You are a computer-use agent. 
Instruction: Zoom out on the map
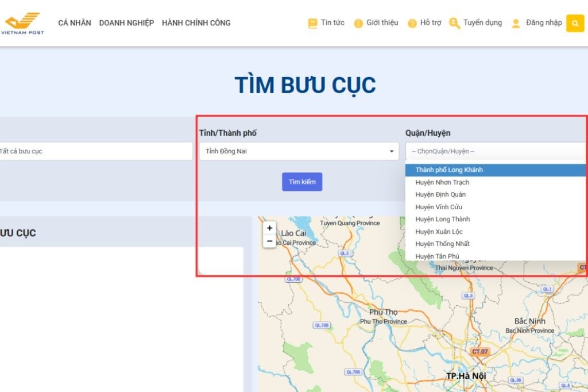tap(270, 241)
